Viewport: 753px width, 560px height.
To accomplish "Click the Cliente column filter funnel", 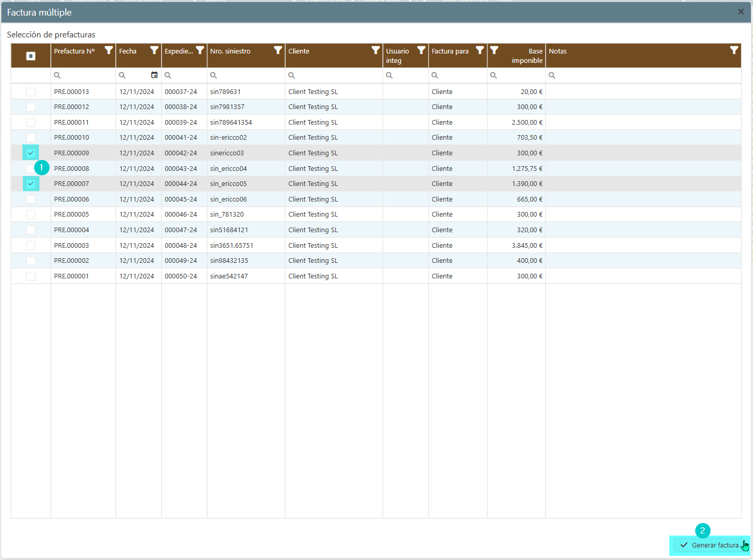I will coord(376,50).
